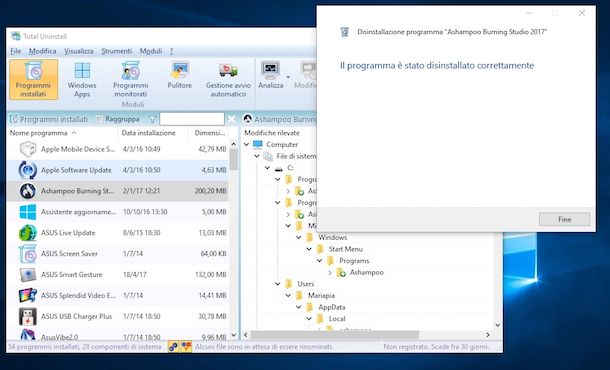Screen dimensions: 610x370
Task: Click tree panel horizontal scrollbar thumb
Action: (x=335, y=335)
